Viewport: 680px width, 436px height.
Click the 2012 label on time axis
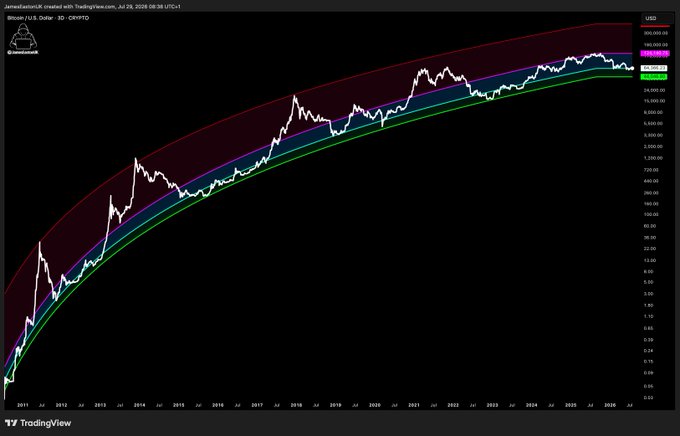pyautogui.click(x=62, y=405)
